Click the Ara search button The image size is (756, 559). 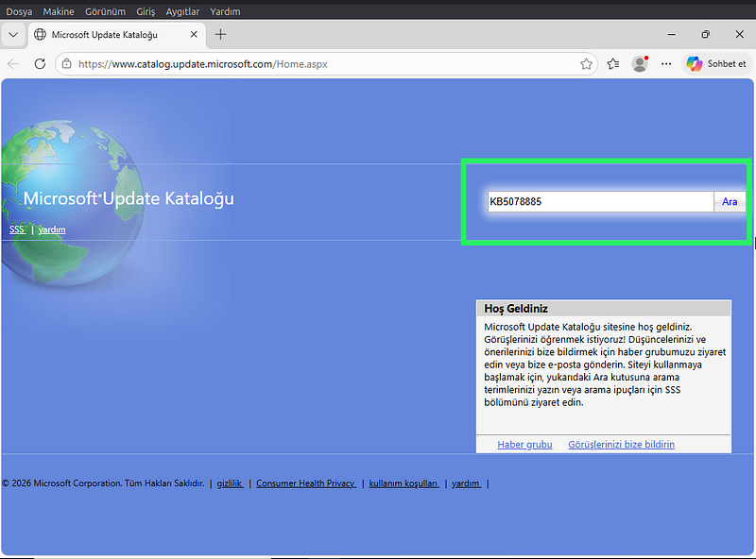pos(730,202)
